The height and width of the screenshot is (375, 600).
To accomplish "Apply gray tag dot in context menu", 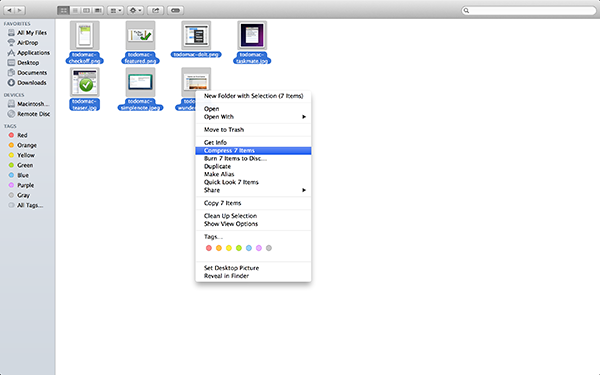I will pyautogui.click(x=269, y=248).
